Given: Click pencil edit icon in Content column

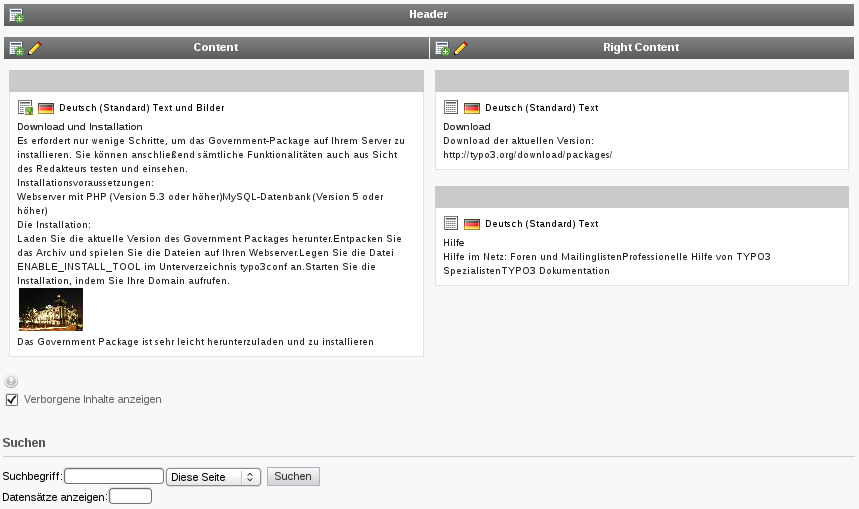Looking at the screenshot, I should (35, 48).
